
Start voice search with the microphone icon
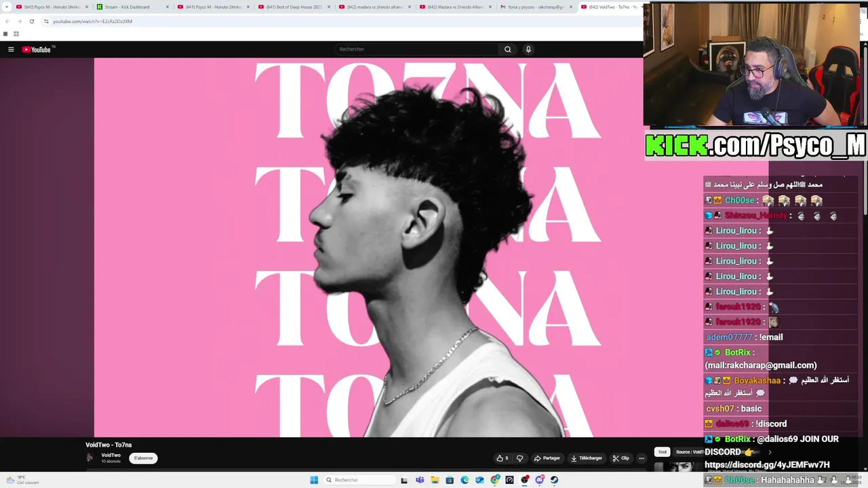[x=528, y=49]
